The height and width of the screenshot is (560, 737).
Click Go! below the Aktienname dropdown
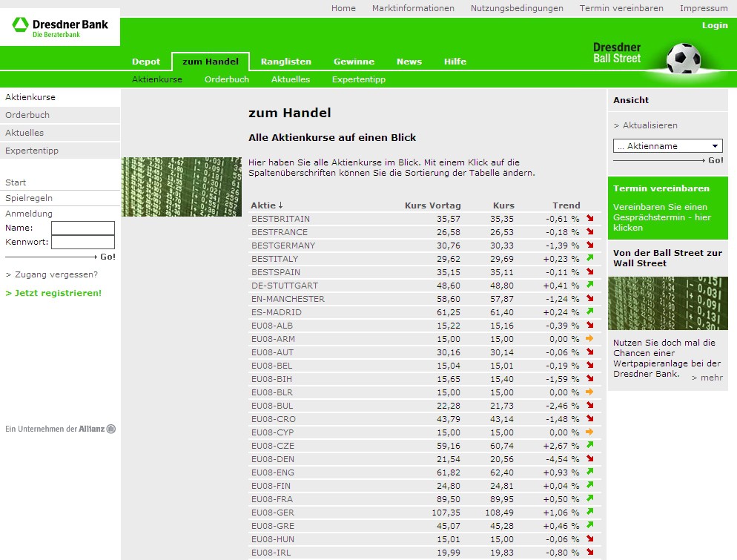(715, 160)
